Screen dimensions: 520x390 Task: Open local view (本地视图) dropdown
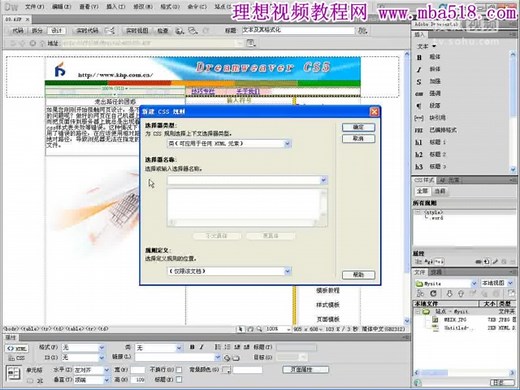point(510,283)
